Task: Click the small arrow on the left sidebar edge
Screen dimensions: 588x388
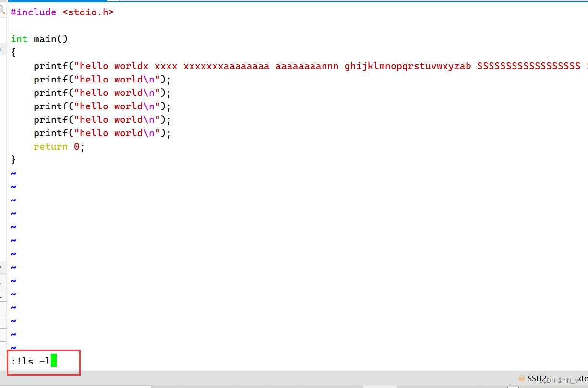Action: click(1, 267)
